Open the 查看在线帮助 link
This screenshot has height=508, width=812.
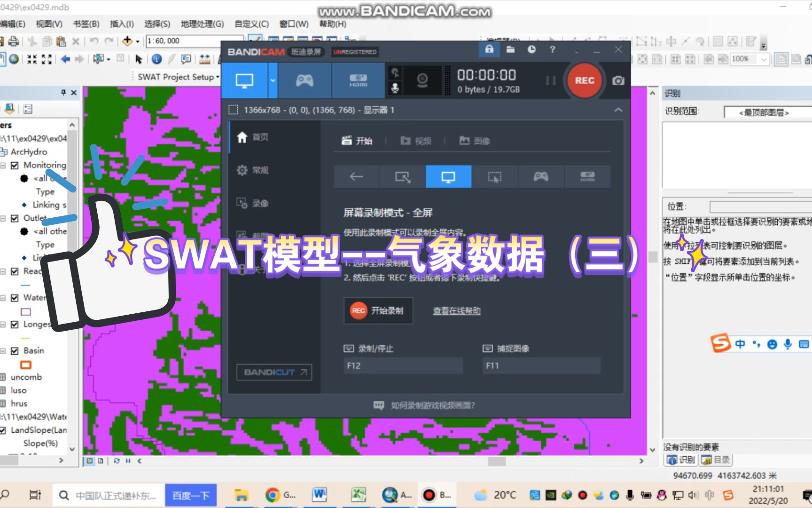[457, 311]
